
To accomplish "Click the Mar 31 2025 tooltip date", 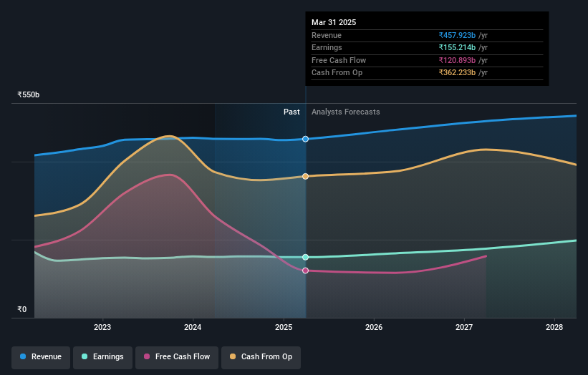I will coord(334,22).
